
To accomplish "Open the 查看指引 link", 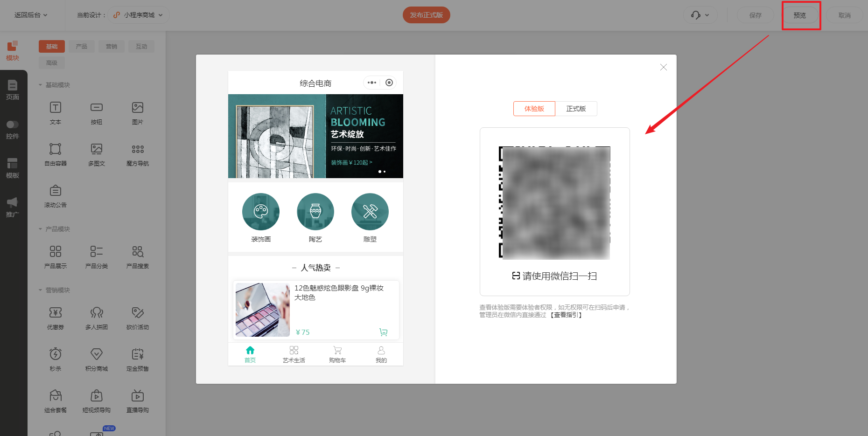I will pyautogui.click(x=567, y=315).
